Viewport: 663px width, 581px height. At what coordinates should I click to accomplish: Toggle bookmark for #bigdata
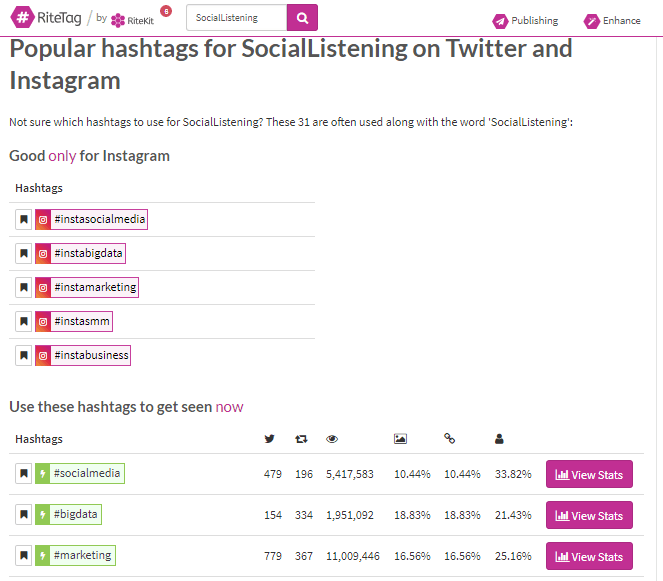24,515
